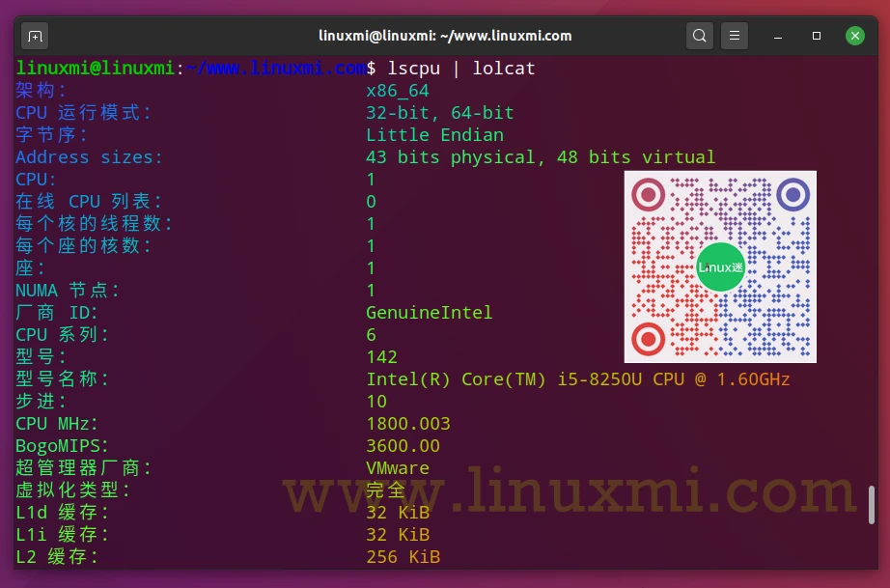This screenshot has width=890, height=588.
Task: Select 'Intel(R) Core(TM) i5-8250U CPU @ 1.60GHz'
Action: click(x=578, y=379)
